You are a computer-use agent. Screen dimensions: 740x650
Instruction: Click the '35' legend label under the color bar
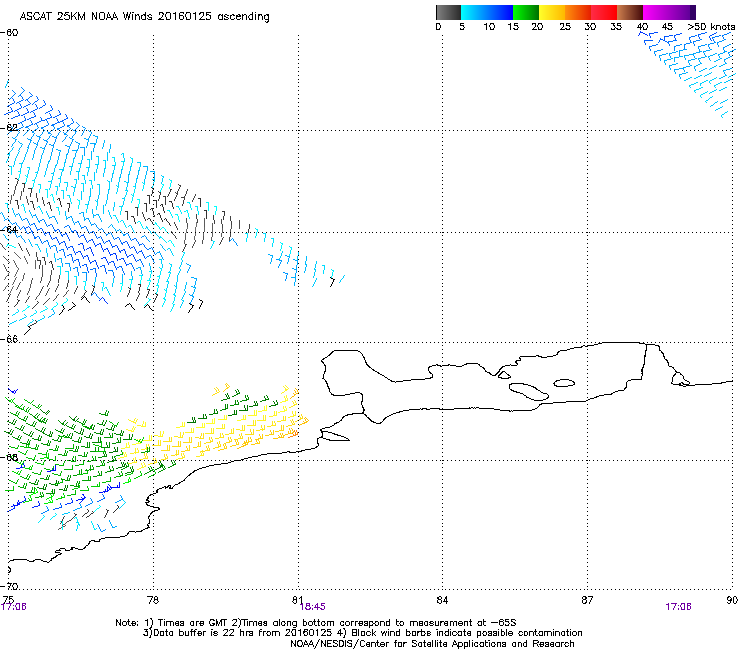pos(616,27)
